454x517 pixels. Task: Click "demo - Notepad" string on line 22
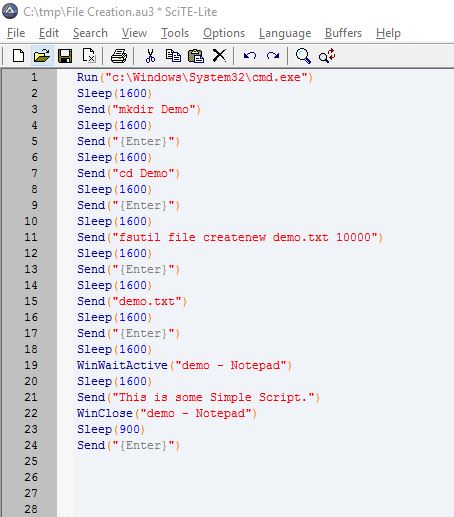point(196,413)
